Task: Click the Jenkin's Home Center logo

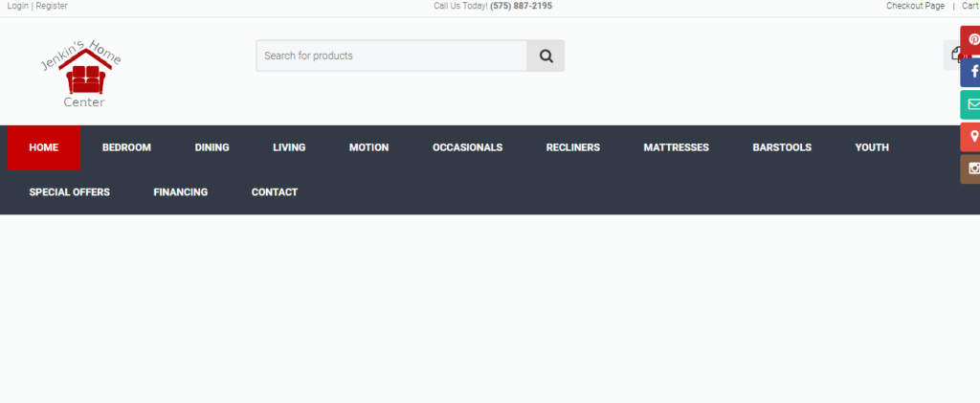Action: coord(81,75)
